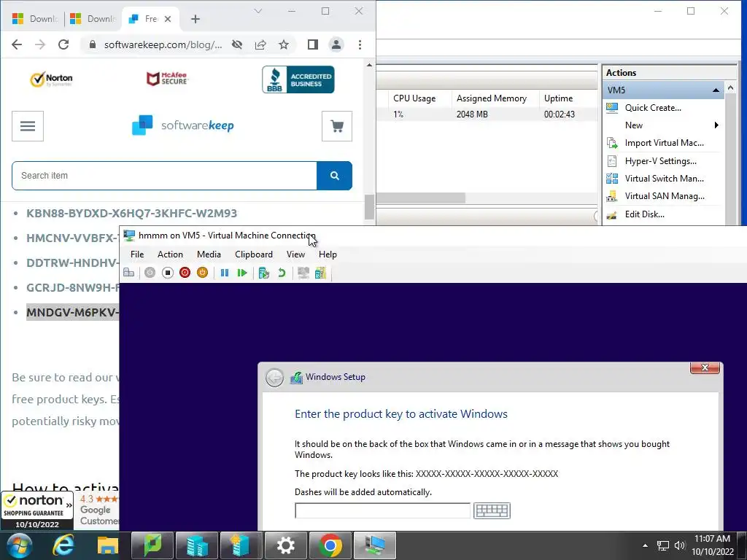
Task: Open the Action menu in VM Connection
Action: pyautogui.click(x=170, y=254)
